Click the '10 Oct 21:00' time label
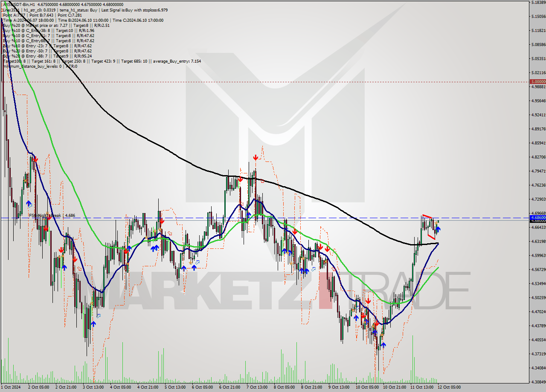The height and width of the screenshot is (392, 546). click(395, 387)
